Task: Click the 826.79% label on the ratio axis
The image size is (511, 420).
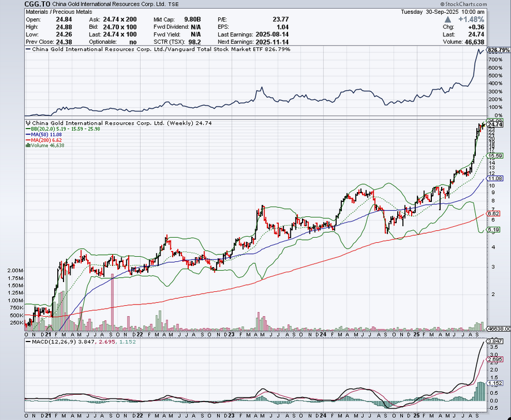Action: [x=499, y=50]
